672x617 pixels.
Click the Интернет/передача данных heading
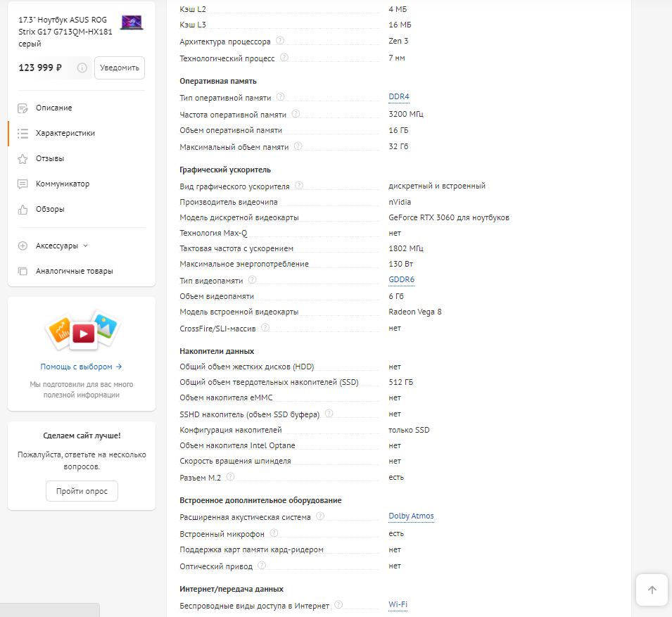click(x=232, y=589)
